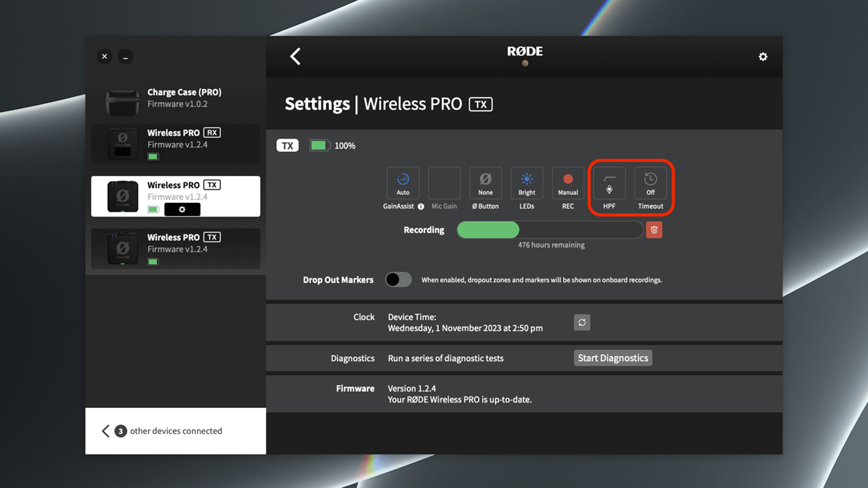Click the white TX badge above the controls
868x488 pixels.
287,145
